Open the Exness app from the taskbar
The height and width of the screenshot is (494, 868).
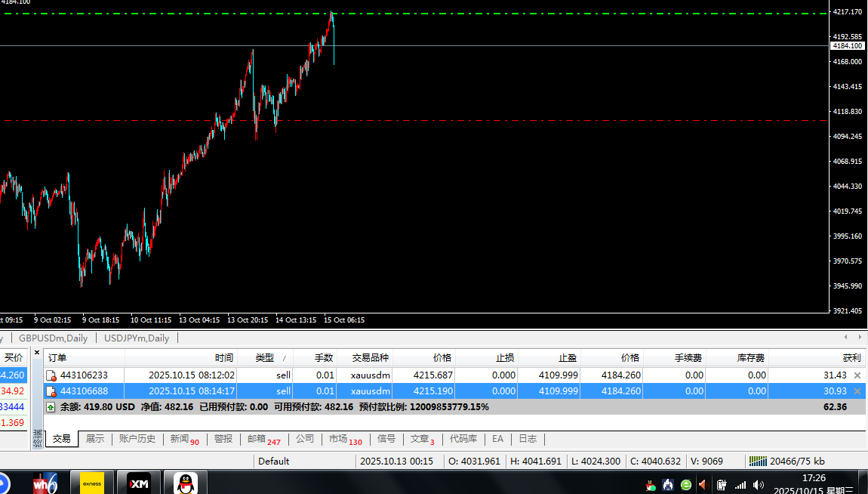pos(91,483)
